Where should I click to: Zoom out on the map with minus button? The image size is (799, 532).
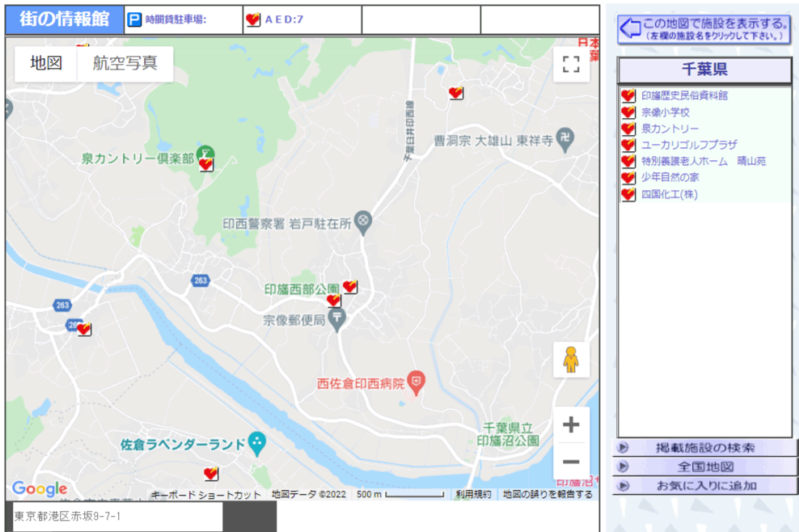pyautogui.click(x=571, y=462)
